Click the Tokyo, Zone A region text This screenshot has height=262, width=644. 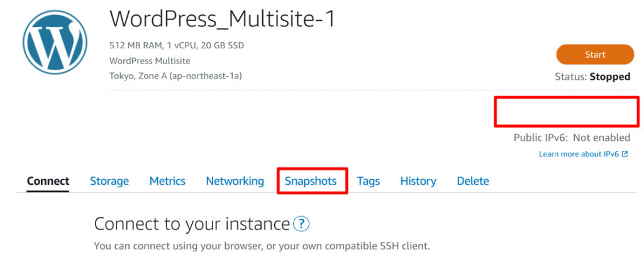(175, 76)
